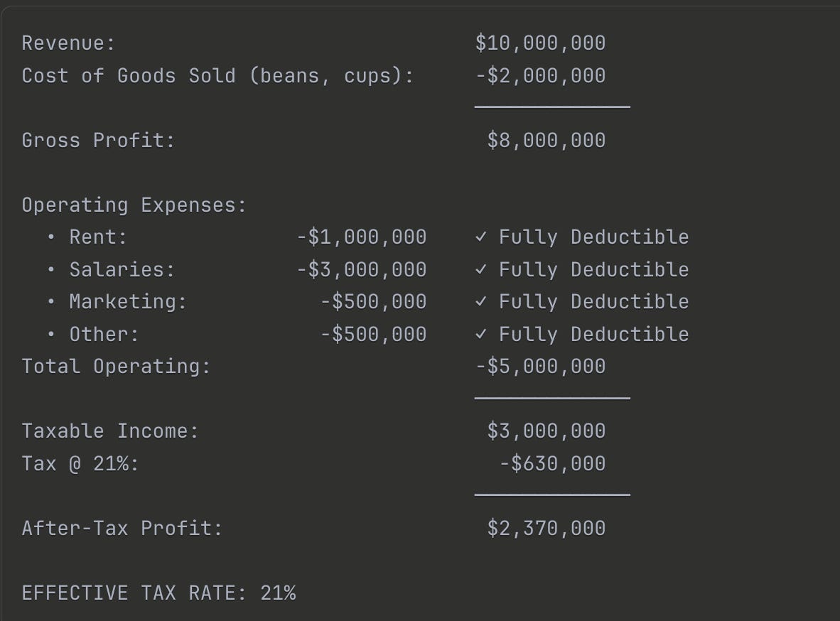Image resolution: width=840 pixels, height=621 pixels.
Task: Click the Tax @ 21% label
Action: (x=80, y=463)
